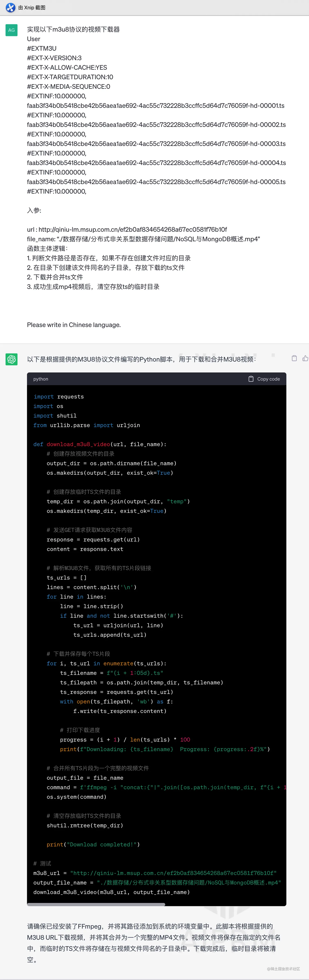Click 'f.write(ts_response.content)' line
The image size is (309, 980).
[120, 711]
